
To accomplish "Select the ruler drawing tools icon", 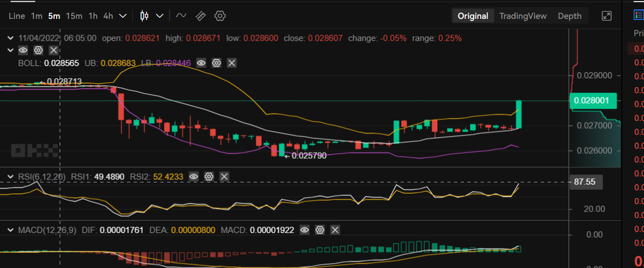I will click(x=201, y=16).
